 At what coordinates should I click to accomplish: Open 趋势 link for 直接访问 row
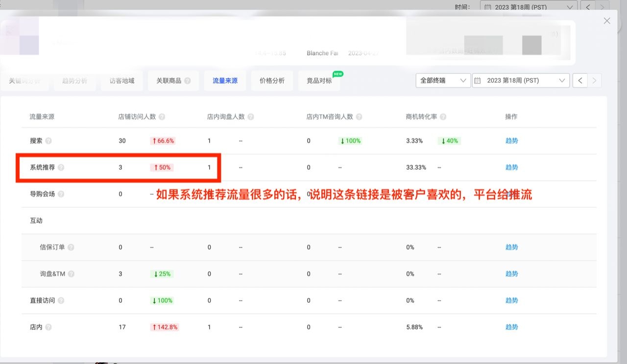tap(512, 300)
